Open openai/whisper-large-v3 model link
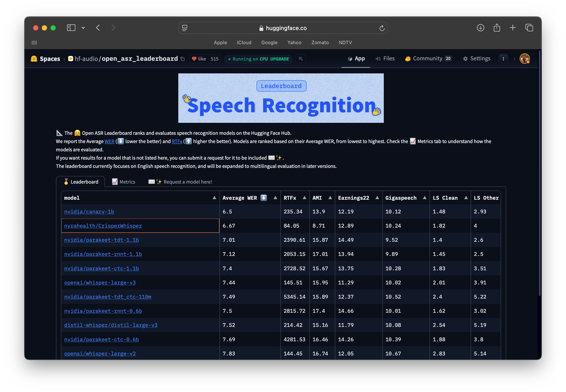Screen dimensions: 566x392 [x=100, y=282]
